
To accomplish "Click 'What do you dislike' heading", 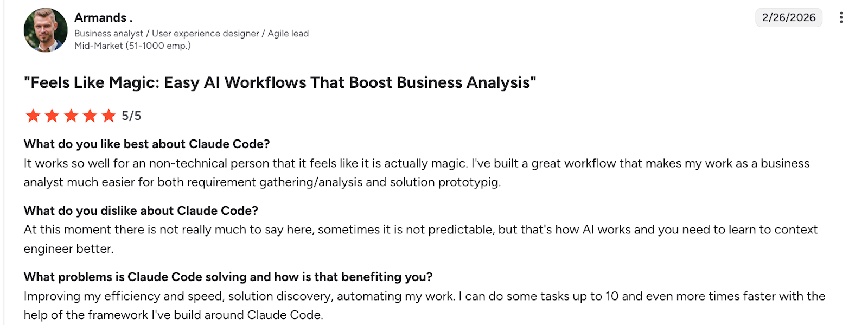I will (x=141, y=211).
